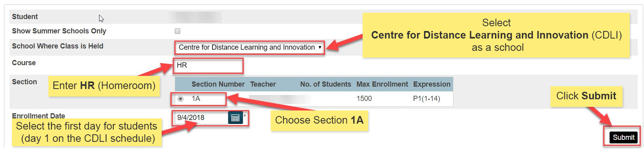Image resolution: width=644 pixels, height=149 pixels.
Task: Click the blurred student name field
Action: point(195,17)
